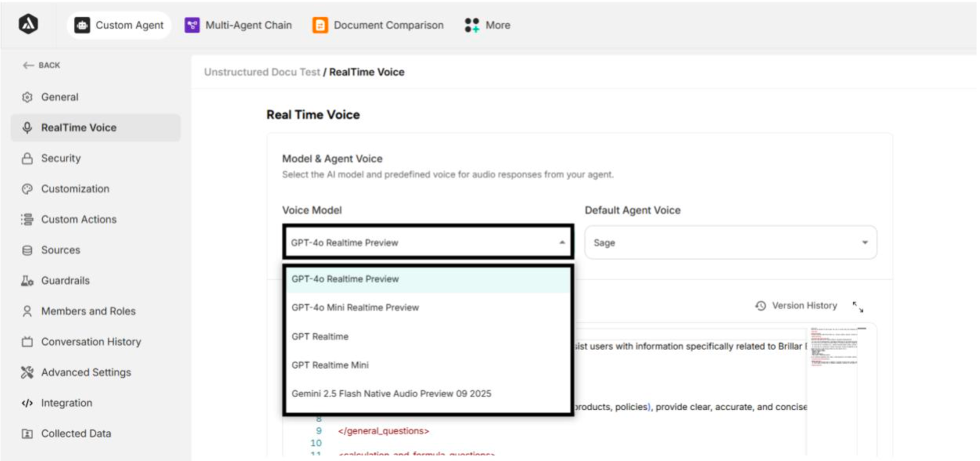Switch to Multi-Agent Chain tab
Image resolution: width=980 pixels, height=461 pixels.
tap(238, 25)
